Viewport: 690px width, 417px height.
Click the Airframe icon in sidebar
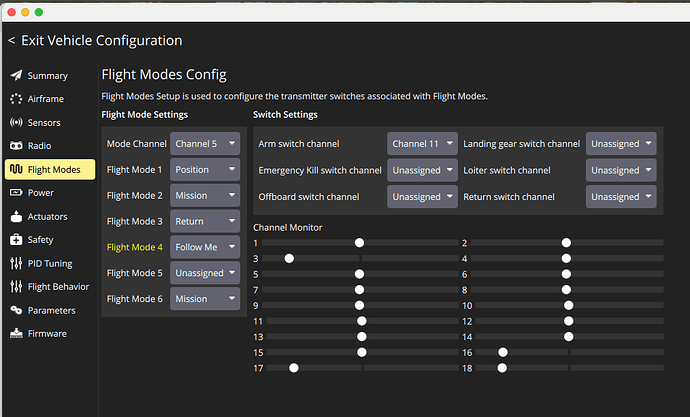(x=16, y=99)
